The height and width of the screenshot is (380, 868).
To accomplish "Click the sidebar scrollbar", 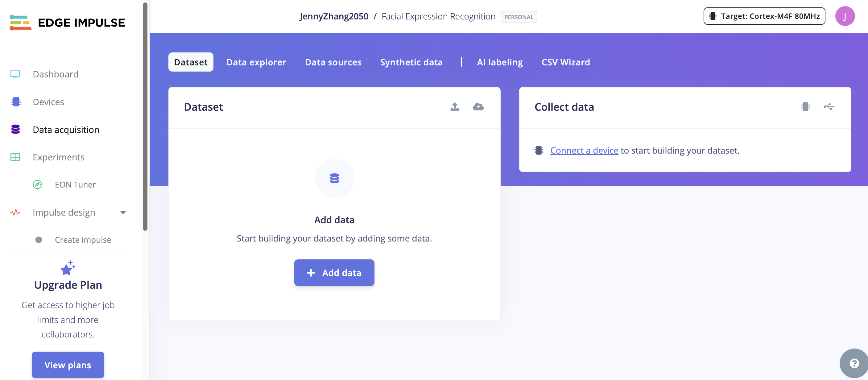I will click(145, 116).
